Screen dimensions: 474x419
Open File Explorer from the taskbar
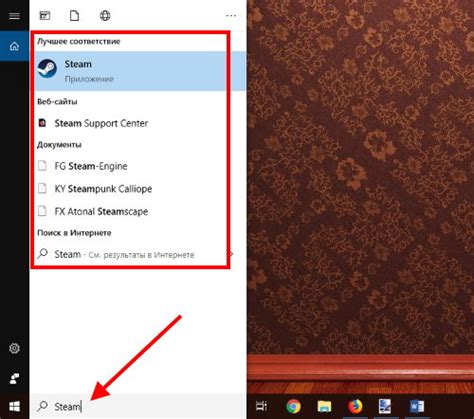pos(324,406)
